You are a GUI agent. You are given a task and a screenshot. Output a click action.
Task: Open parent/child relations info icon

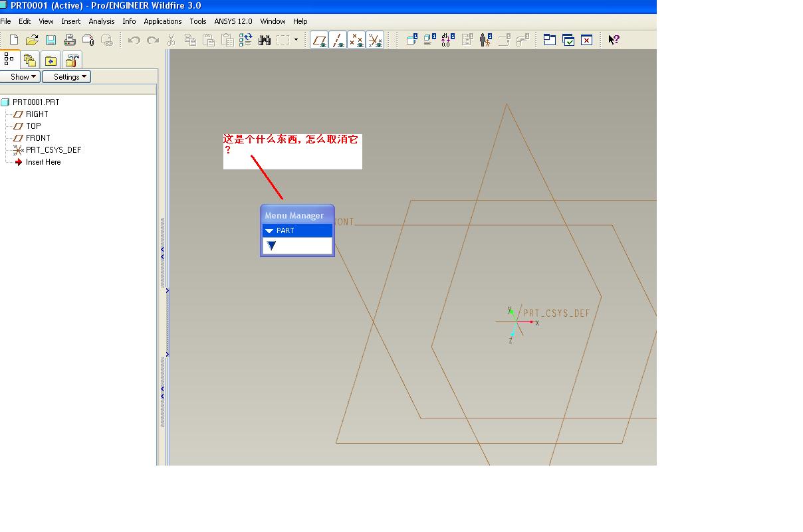(x=486, y=40)
